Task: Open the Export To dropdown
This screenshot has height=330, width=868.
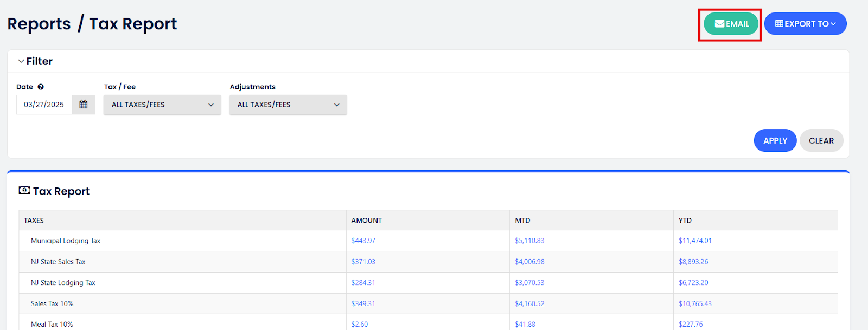Action: click(x=805, y=24)
